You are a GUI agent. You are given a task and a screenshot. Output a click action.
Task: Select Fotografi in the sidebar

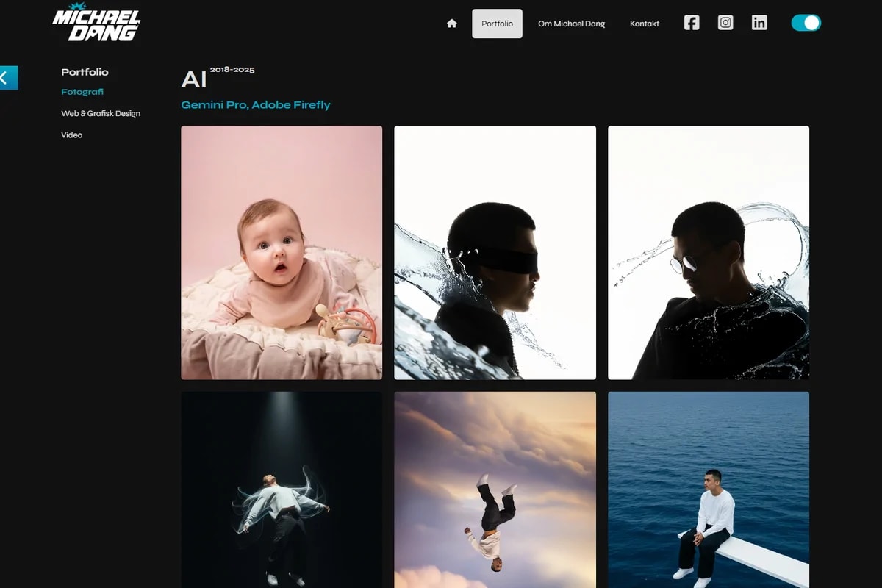(82, 92)
